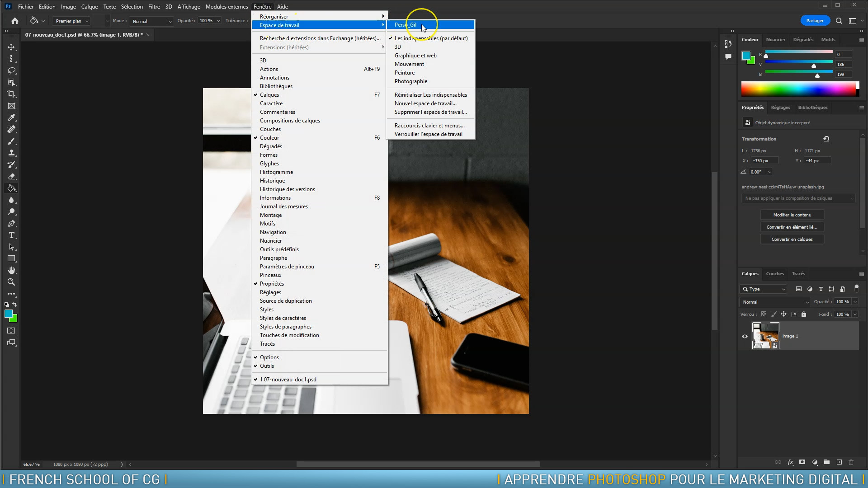Open the search magnifier in top bar
Image resolution: width=868 pixels, height=488 pixels.
click(x=839, y=21)
